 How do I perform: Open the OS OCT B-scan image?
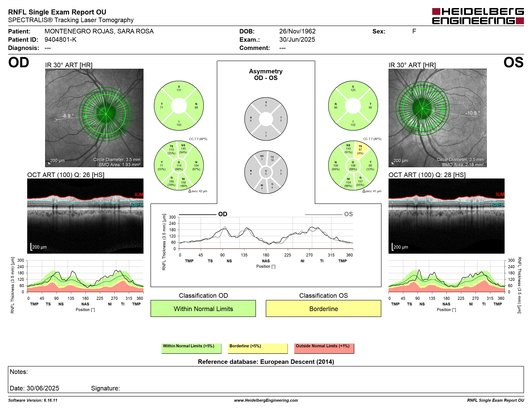pos(446,216)
